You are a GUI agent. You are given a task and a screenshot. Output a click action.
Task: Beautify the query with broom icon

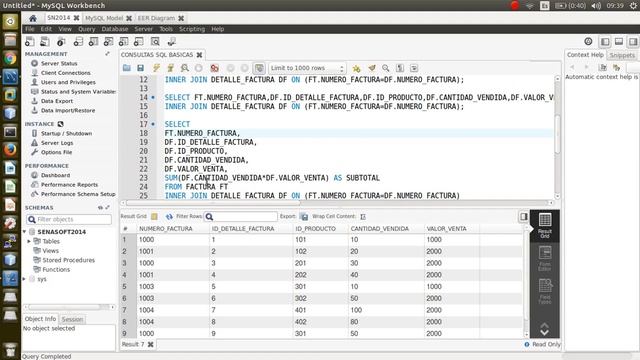(371, 68)
